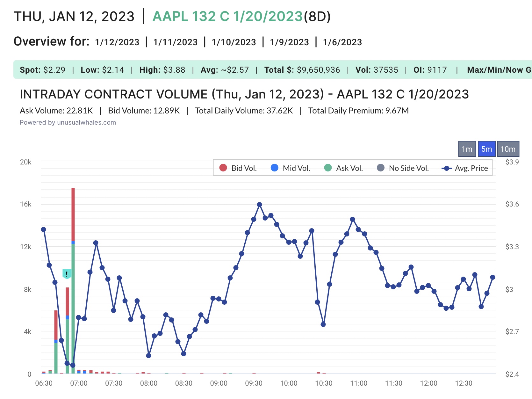Image resolution: width=532 pixels, height=399 pixels.
Task: Click the Vol: 37535 value
Action: tap(377, 70)
